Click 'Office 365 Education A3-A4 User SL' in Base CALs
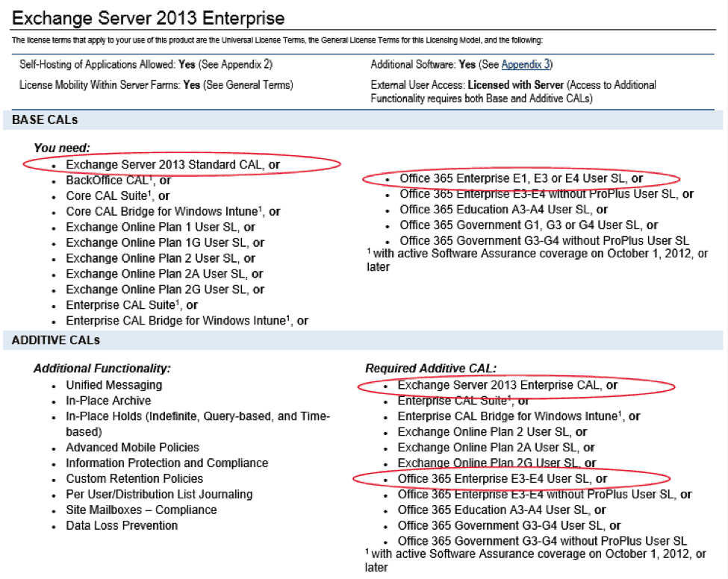Image resolution: width=728 pixels, height=579 pixels. pyautogui.click(x=503, y=210)
